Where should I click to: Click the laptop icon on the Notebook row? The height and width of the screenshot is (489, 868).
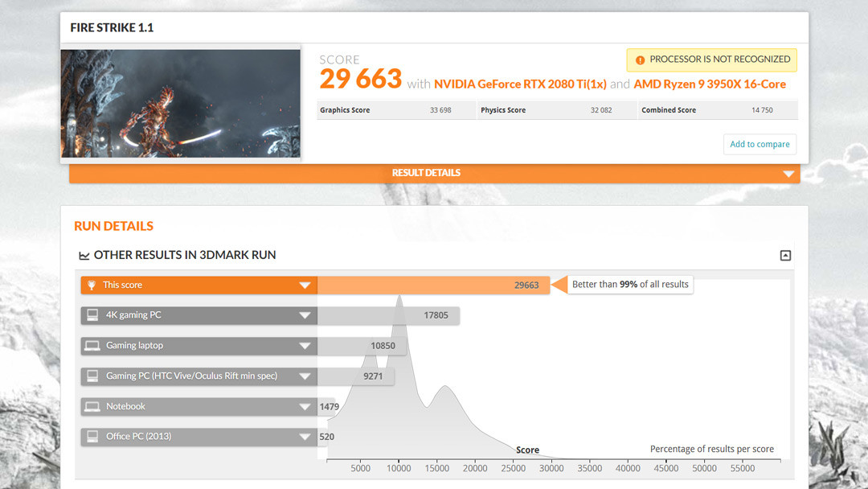coord(92,406)
